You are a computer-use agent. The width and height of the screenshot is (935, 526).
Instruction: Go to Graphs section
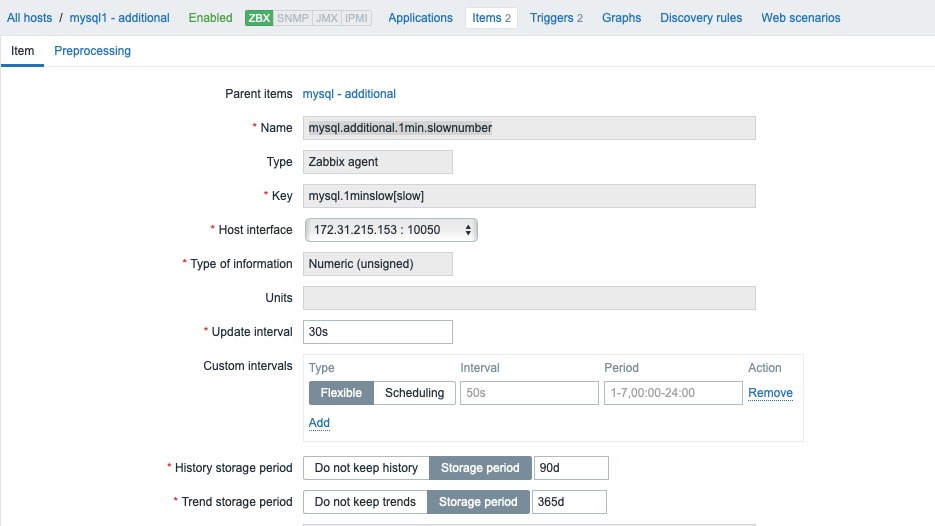621,18
